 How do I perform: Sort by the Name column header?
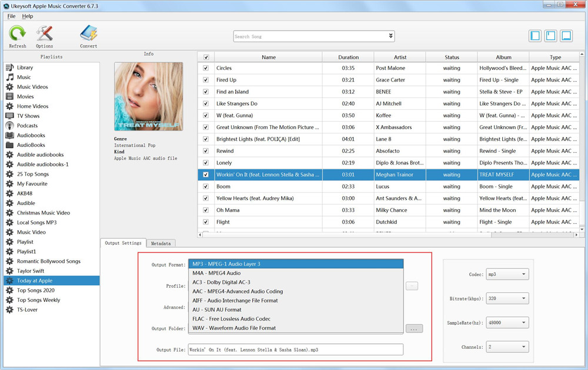tap(269, 58)
